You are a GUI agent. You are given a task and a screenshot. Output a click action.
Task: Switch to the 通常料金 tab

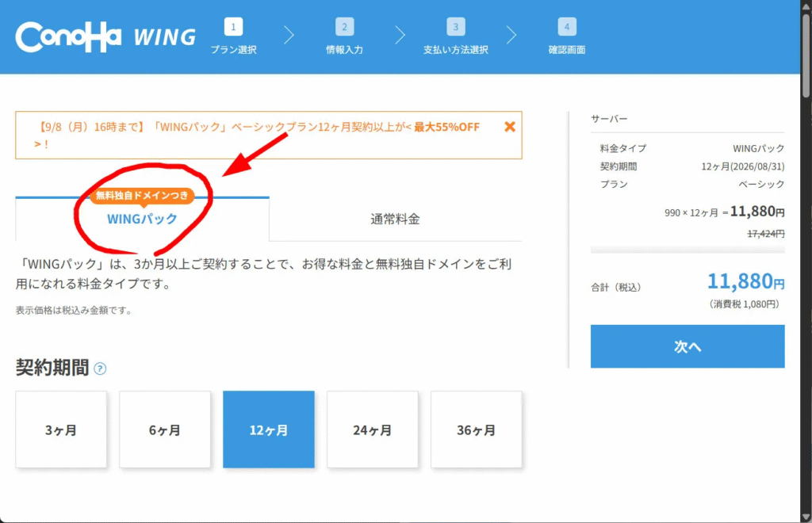395,220
